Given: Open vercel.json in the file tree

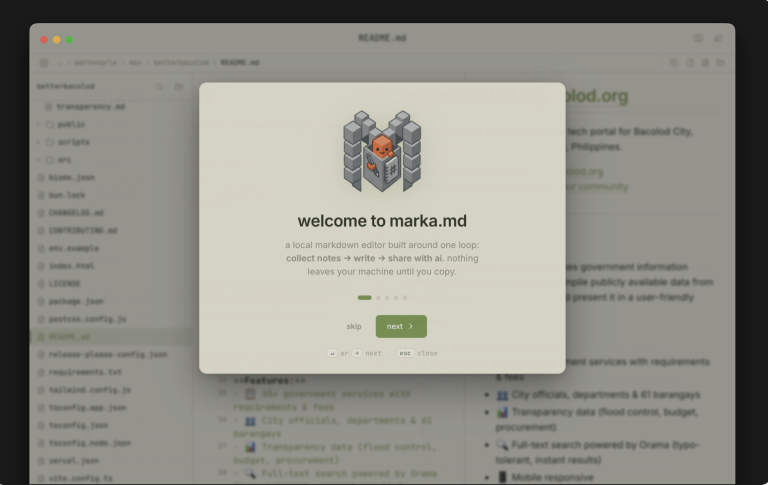Looking at the screenshot, I should tap(73, 461).
